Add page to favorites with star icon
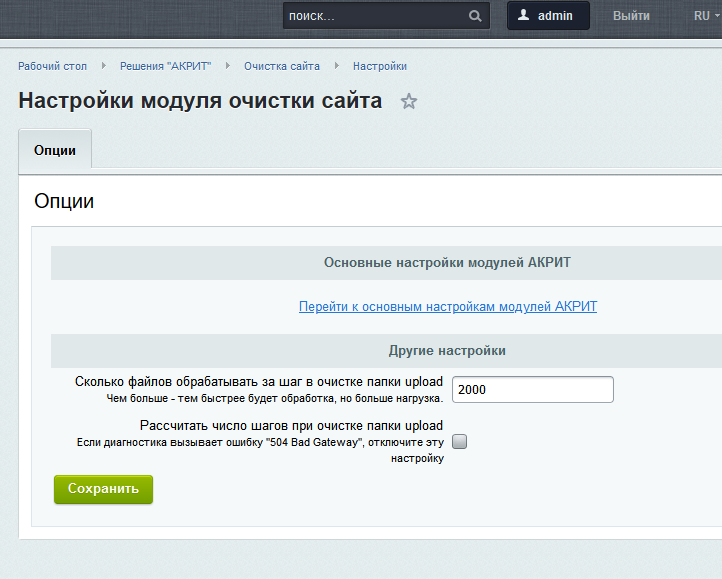The image size is (722, 579). [x=409, y=101]
